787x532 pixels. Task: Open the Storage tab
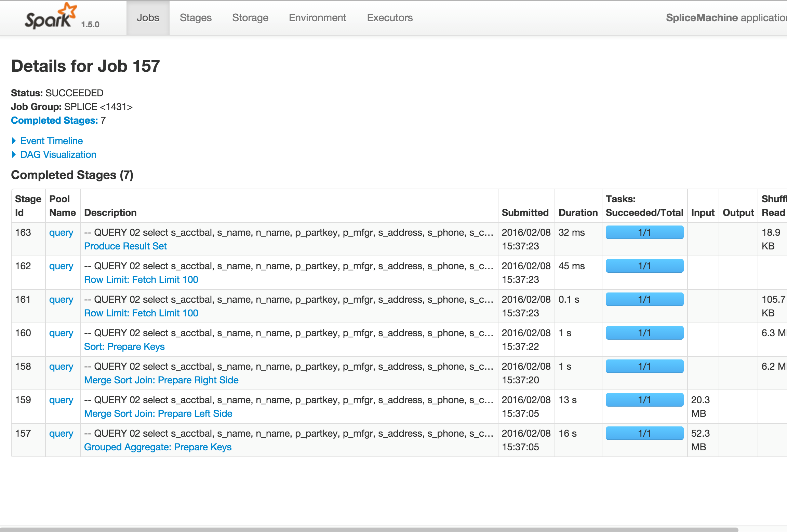coord(250,18)
